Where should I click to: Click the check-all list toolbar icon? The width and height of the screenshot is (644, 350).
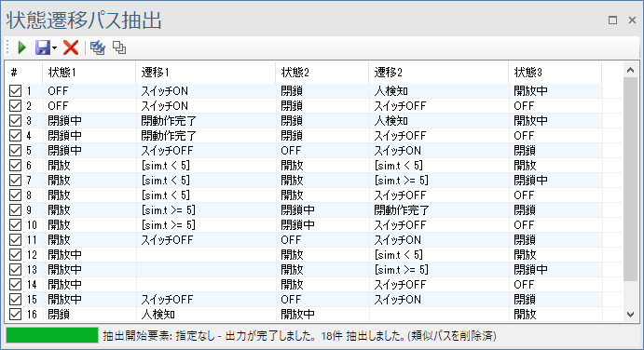pyautogui.click(x=97, y=47)
